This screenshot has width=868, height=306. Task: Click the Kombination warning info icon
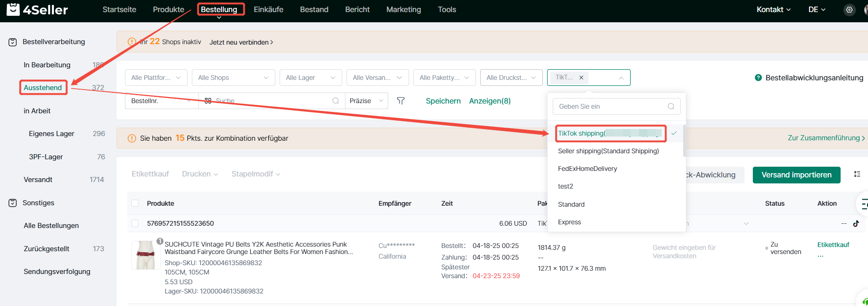pyautogui.click(x=132, y=138)
